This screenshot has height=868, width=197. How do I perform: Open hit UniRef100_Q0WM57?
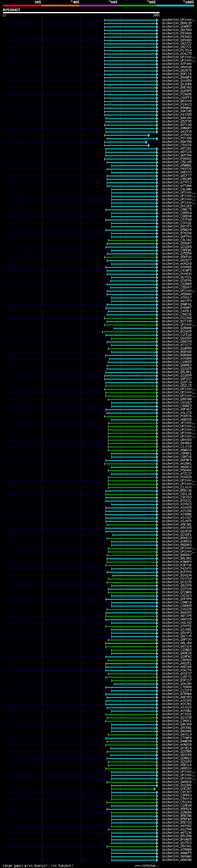177,26
